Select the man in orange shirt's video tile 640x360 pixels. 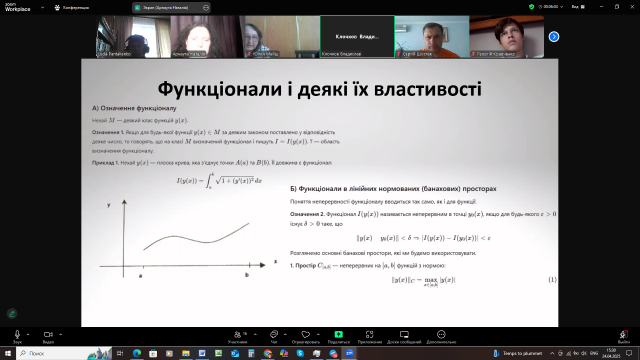coord(432,37)
